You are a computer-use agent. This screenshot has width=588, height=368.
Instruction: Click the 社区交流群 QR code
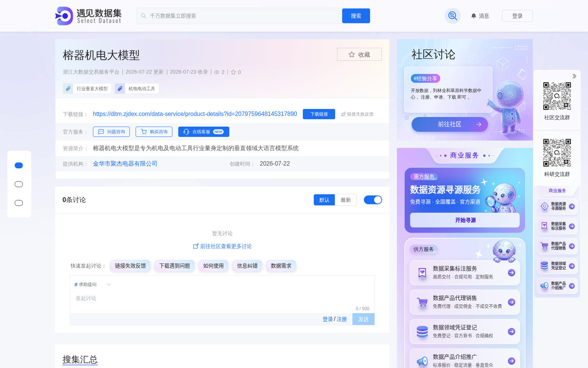(x=557, y=96)
